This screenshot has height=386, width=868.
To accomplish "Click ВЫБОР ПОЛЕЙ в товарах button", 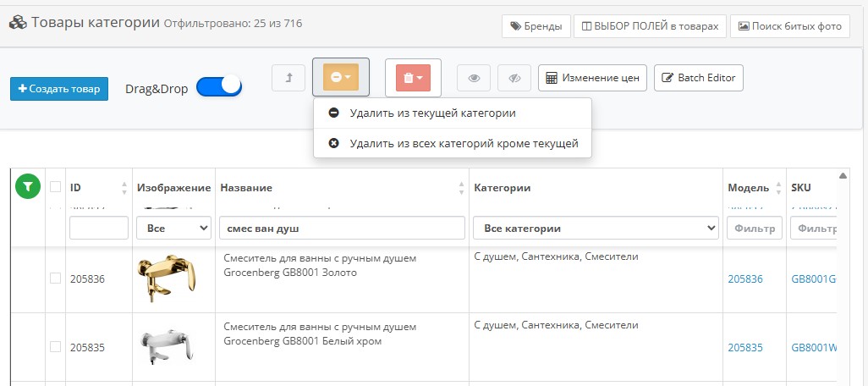I will point(649,26).
